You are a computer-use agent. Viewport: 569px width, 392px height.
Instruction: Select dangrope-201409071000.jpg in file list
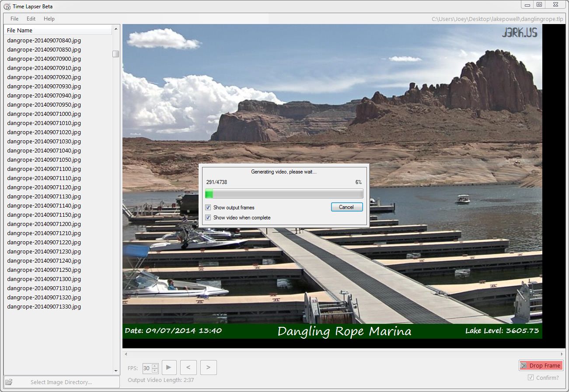click(44, 114)
